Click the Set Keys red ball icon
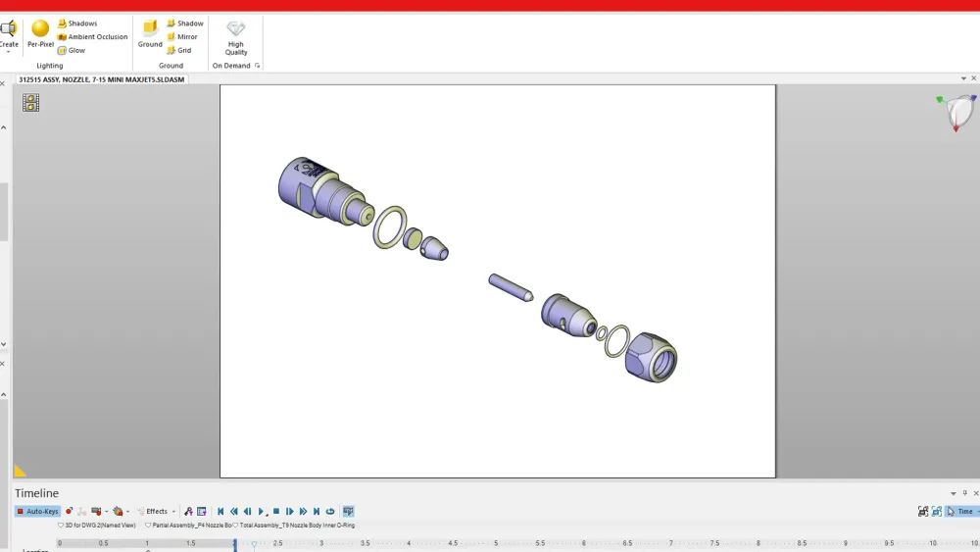This screenshot has height=552, width=980. 69,512
